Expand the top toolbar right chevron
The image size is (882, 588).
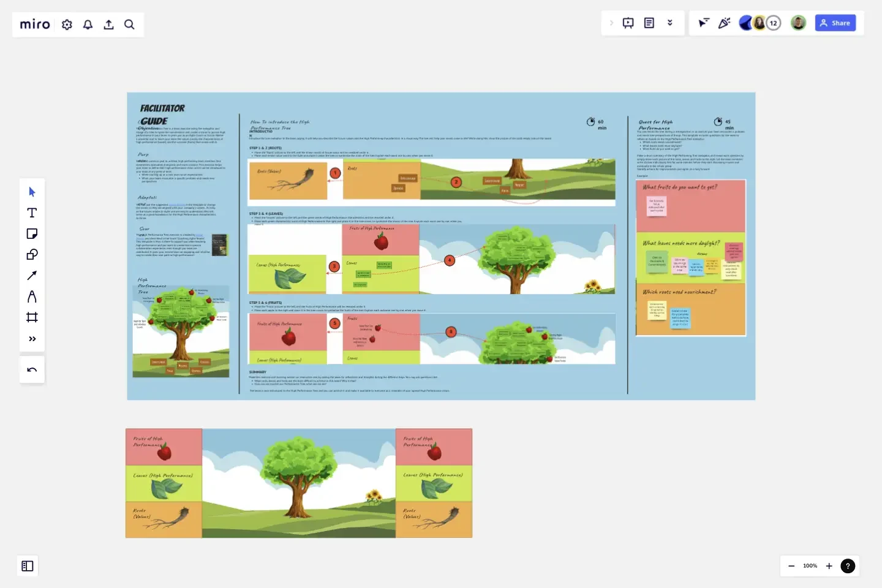[611, 23]
